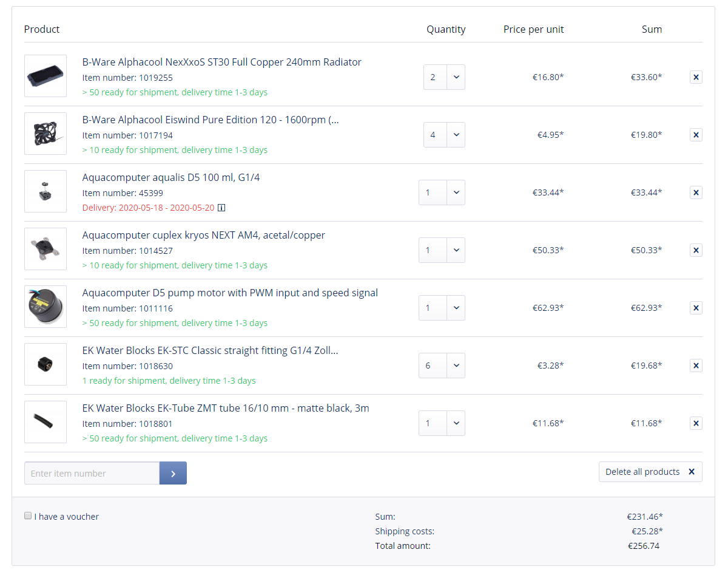Change quantity for D5 pump motor

coord(442,308)
